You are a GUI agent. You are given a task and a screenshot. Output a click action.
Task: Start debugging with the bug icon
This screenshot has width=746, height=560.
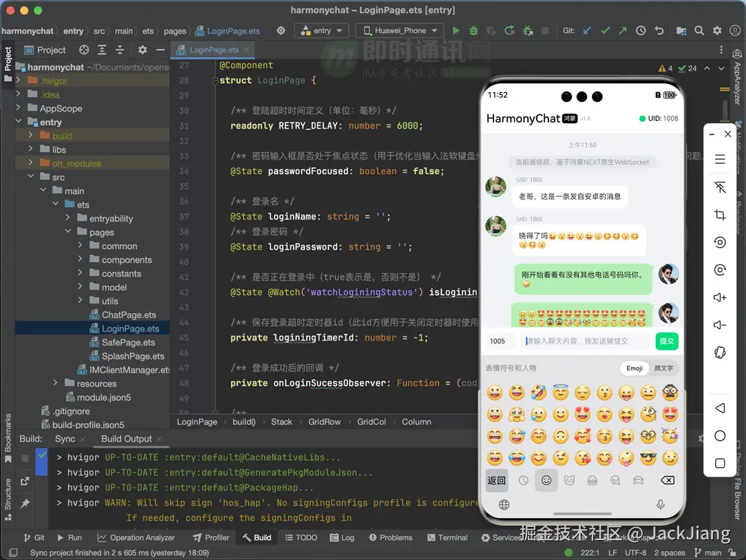[x=473, y=31]
